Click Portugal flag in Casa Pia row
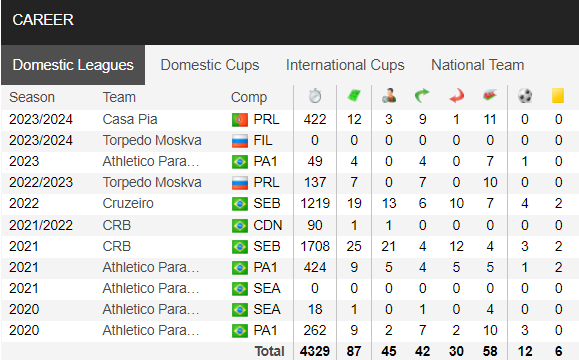Image resolution: width=579 pixels, height=360 pixels. (240, 120)
